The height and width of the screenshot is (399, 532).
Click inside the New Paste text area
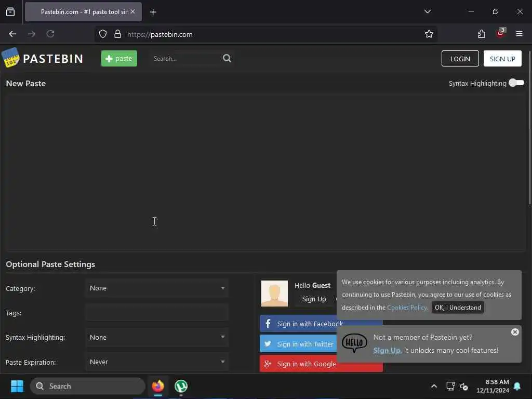(265, 172)
